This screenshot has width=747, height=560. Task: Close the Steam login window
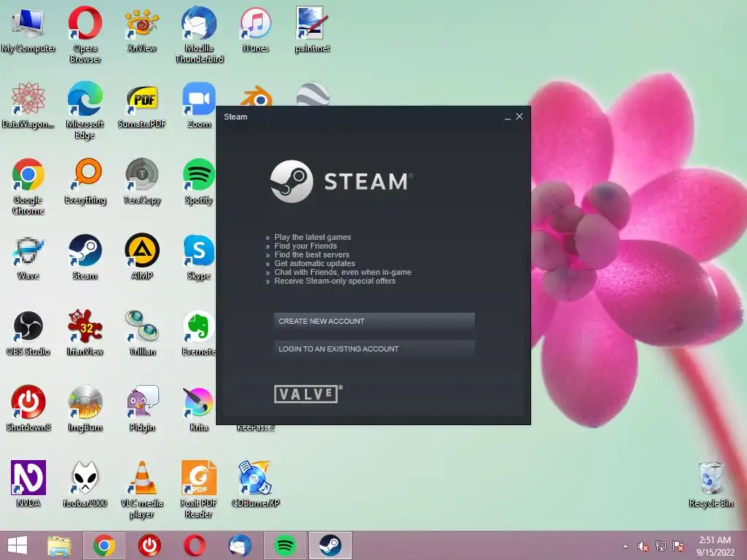[519, 116]
